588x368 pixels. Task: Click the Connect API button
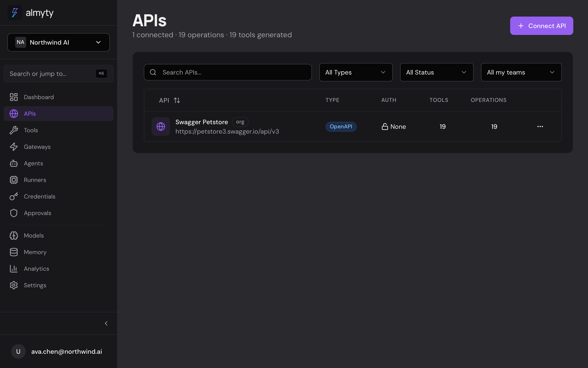click(x=541, y=26)
